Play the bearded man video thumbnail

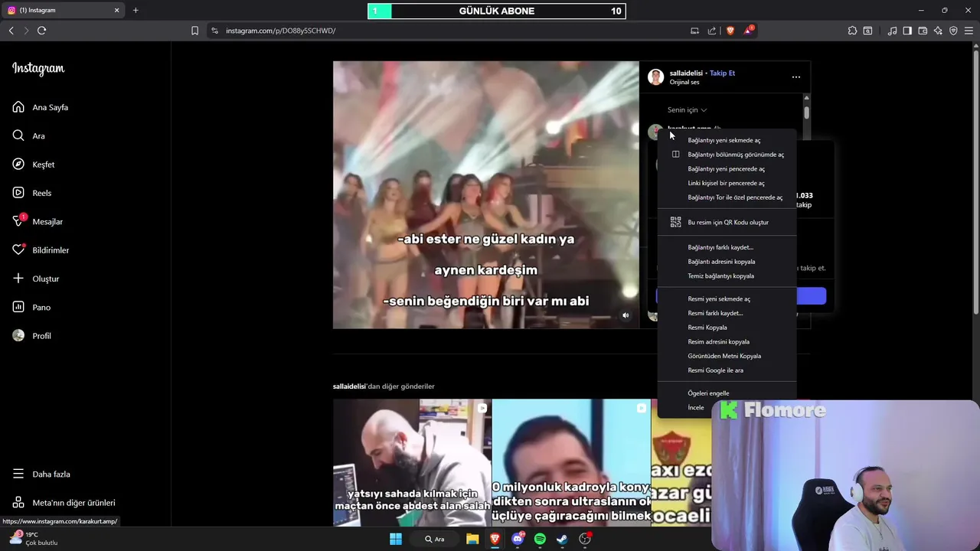(x=412, y=462)
